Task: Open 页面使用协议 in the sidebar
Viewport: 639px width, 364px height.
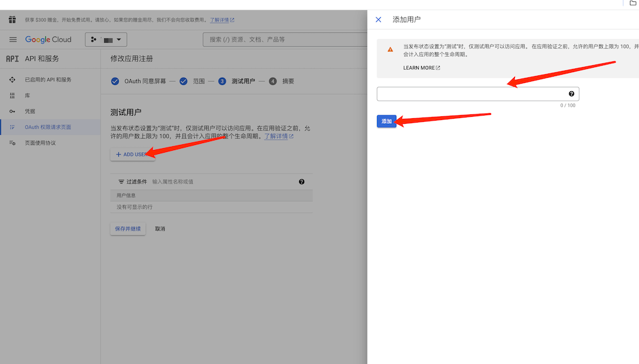Action: pos(40,143)
